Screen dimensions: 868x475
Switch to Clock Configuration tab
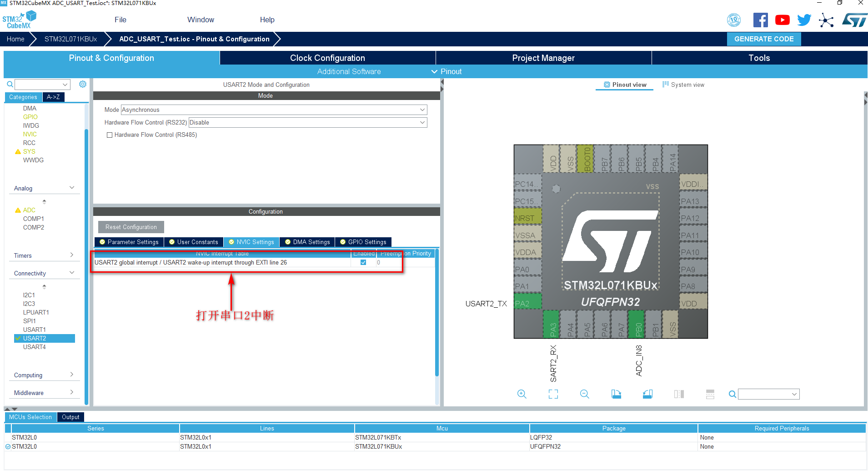[327, 58]
